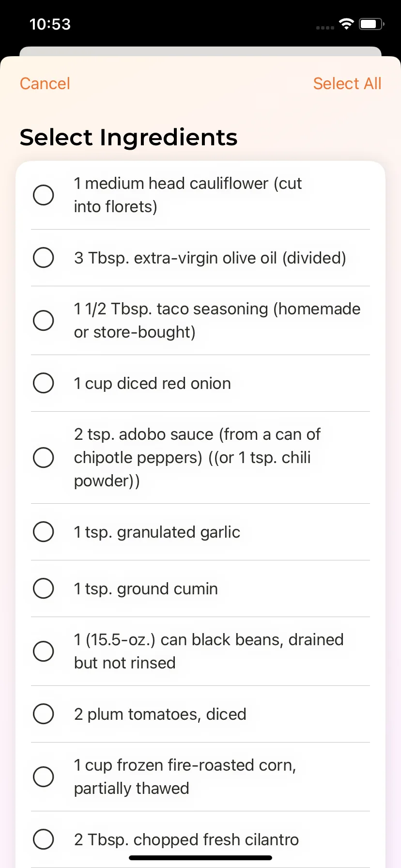This screenshot has width=401, height=868.
Task: Tap the battery indicator icon
Action: pos(371,24)
